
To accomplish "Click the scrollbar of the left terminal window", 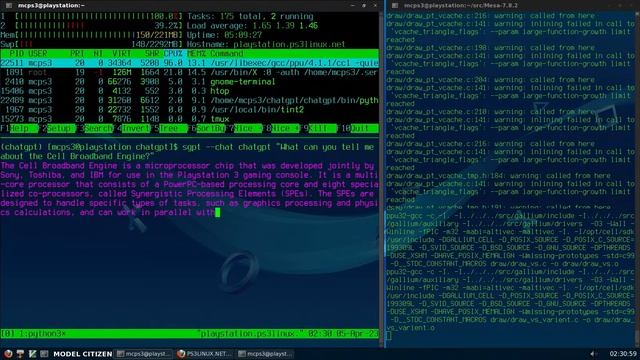I will [x=381, y=180].
